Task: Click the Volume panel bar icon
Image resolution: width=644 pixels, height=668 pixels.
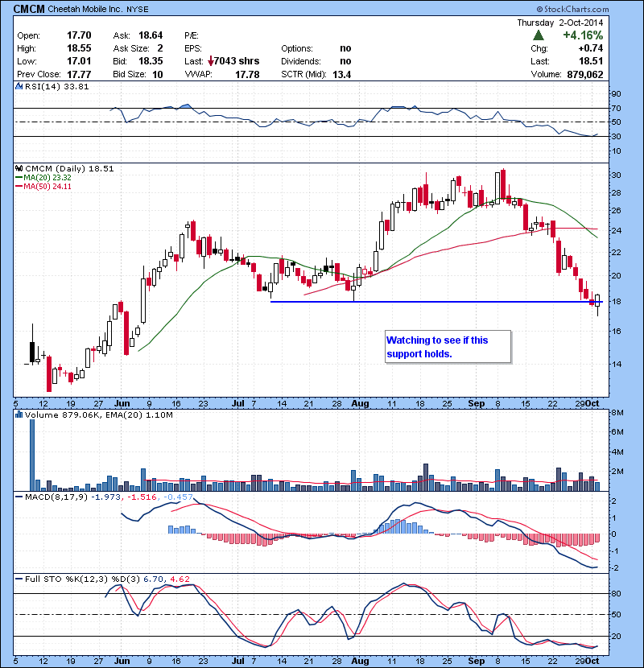Action: [x=19, y=414]
